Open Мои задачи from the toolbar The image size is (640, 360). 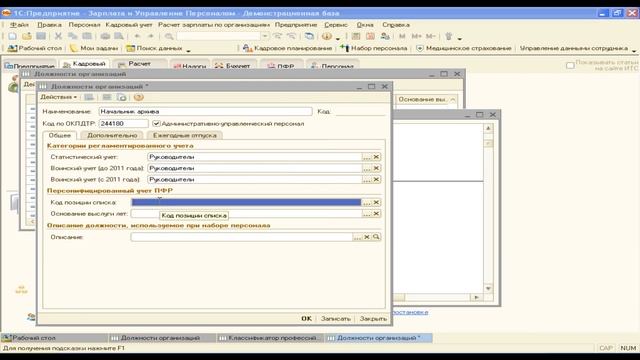click(94, 48)
